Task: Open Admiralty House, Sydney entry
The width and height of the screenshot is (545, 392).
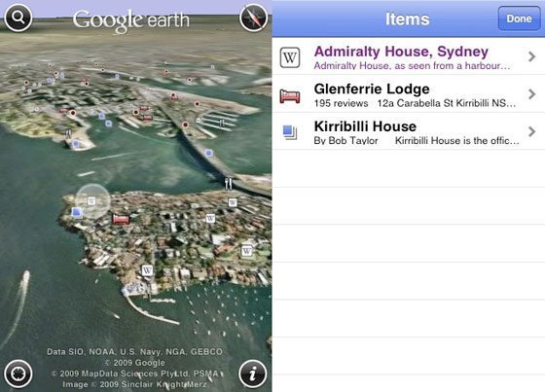Action: coord(409,56)
